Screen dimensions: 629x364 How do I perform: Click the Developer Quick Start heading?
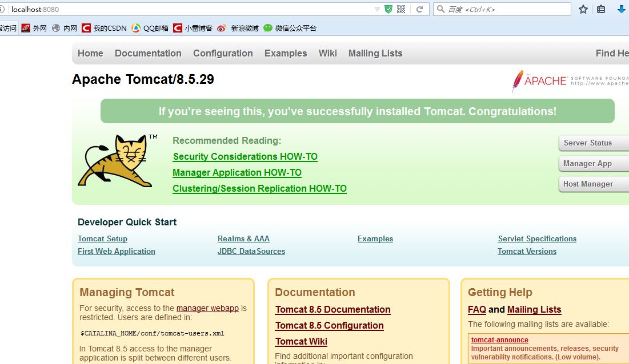[x=127, y=223]
